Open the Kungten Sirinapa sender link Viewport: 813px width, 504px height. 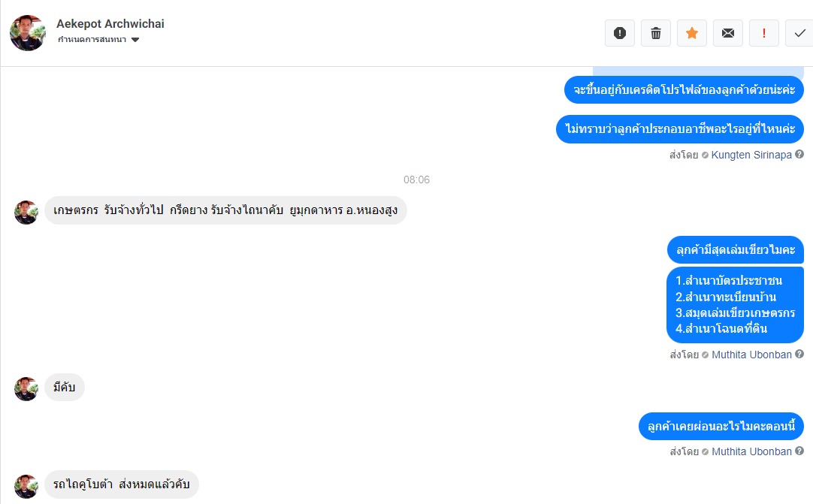(x=751, y=155)
